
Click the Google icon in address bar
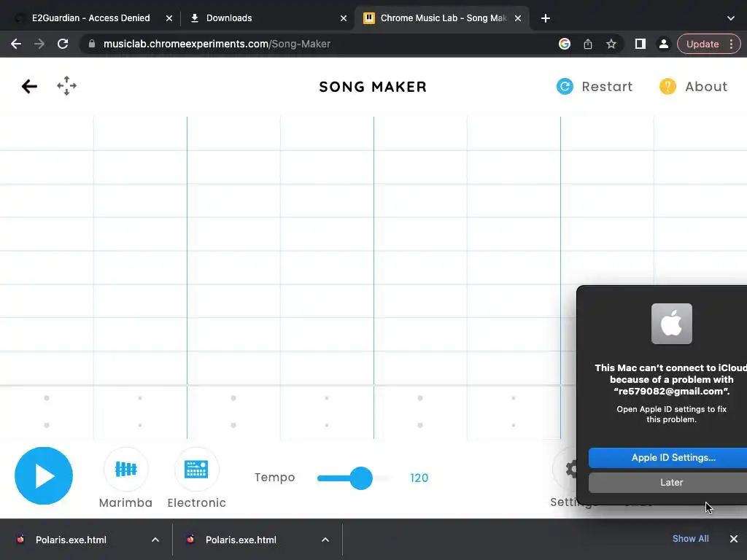pos(565,44)
